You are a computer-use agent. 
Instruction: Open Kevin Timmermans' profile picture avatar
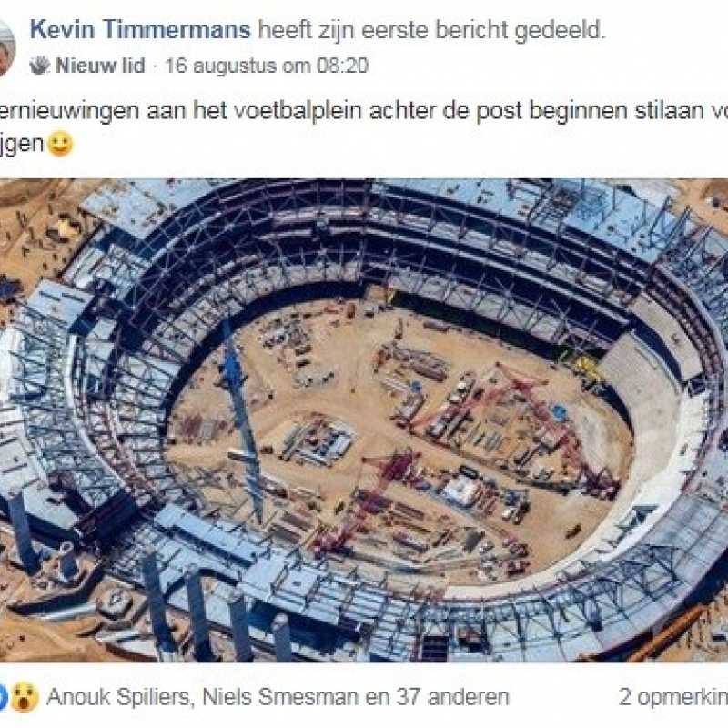[6, 47]
